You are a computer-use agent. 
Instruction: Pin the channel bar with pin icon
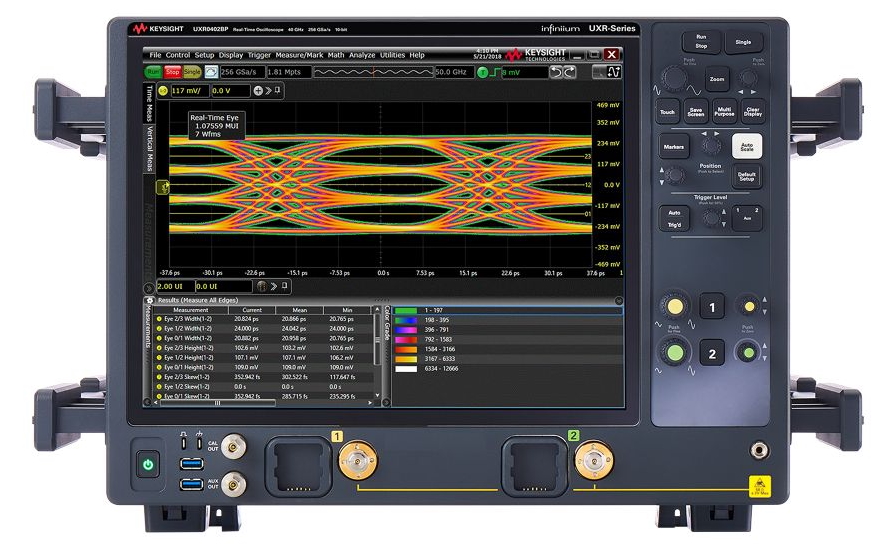(x=278, y=90)
